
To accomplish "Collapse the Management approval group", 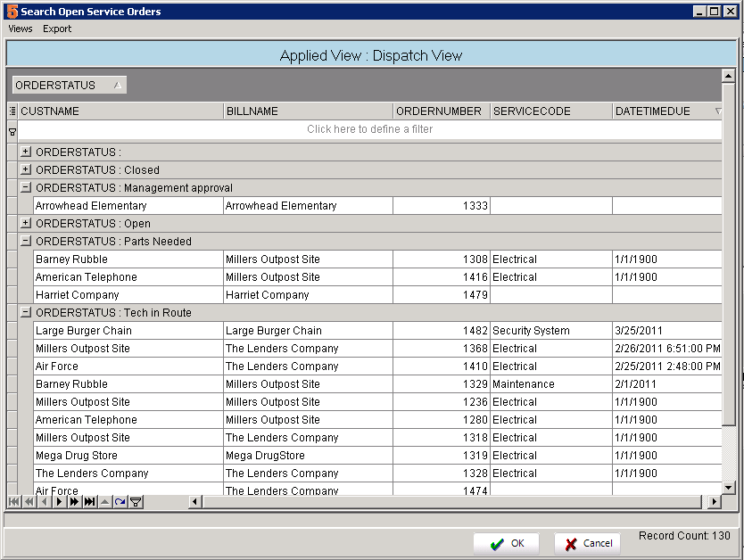I will pos(26,187).
